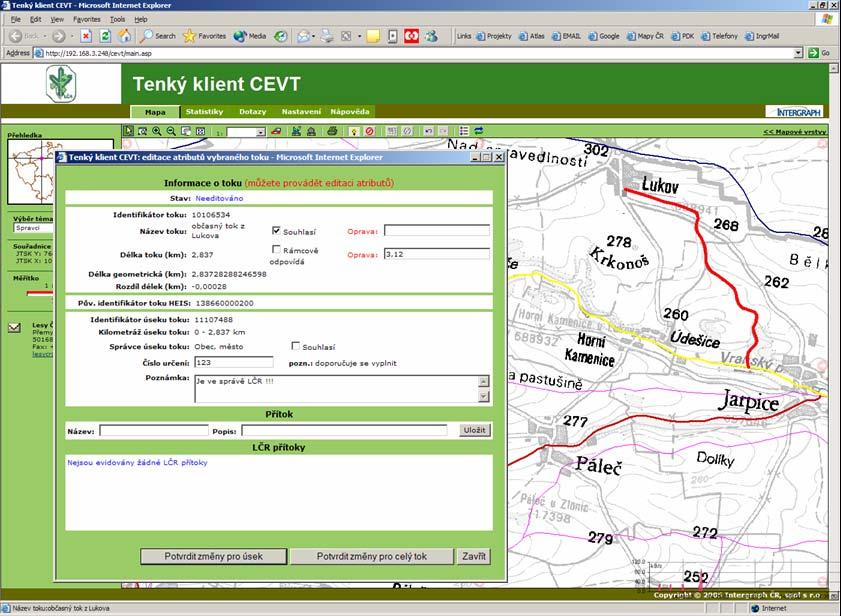Click the full-extent icon in map toolbar

coord(200,130)
